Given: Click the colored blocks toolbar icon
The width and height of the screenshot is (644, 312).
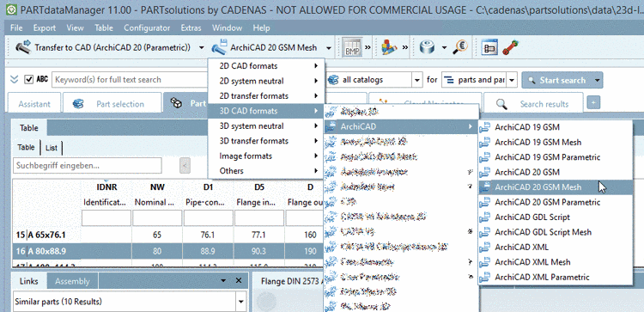Looking at the screenshot, I should coord(388,47).
